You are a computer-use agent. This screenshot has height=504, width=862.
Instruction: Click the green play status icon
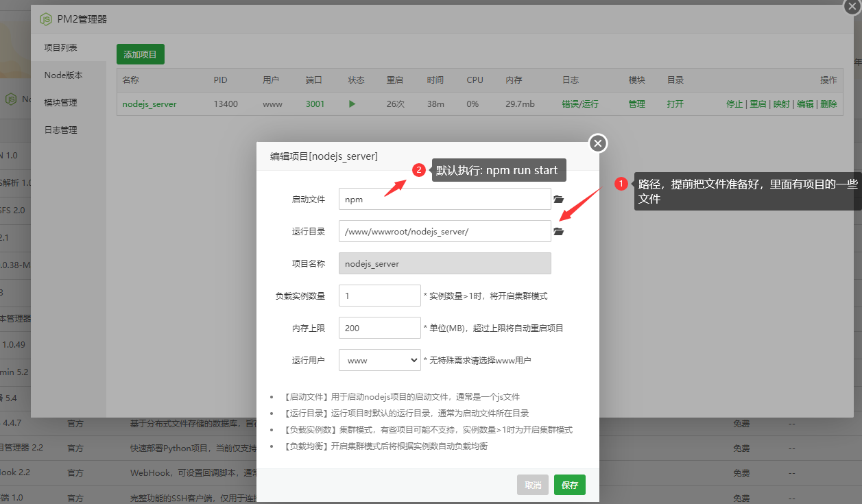tap(352, 104)
